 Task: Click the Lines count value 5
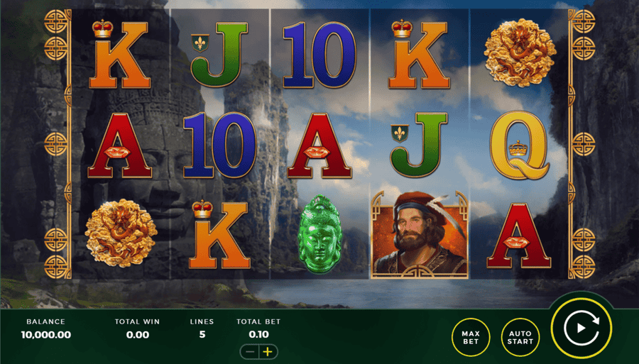point(202,335)
